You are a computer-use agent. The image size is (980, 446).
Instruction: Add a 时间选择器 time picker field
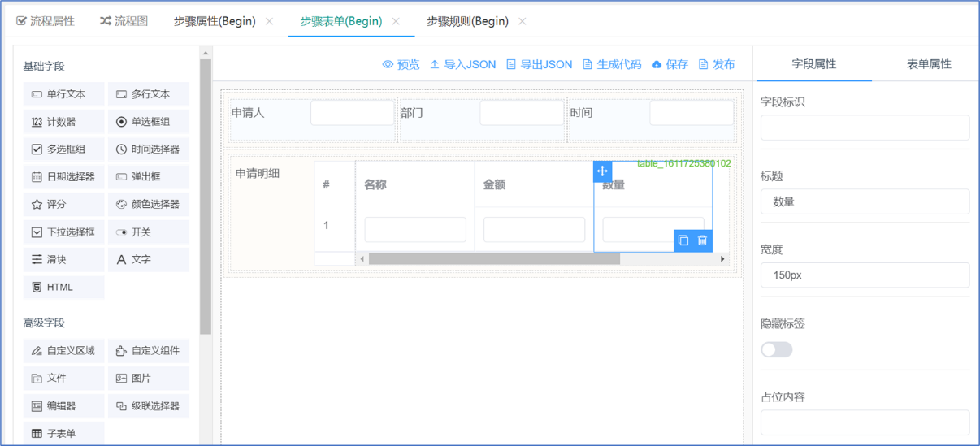149,149
